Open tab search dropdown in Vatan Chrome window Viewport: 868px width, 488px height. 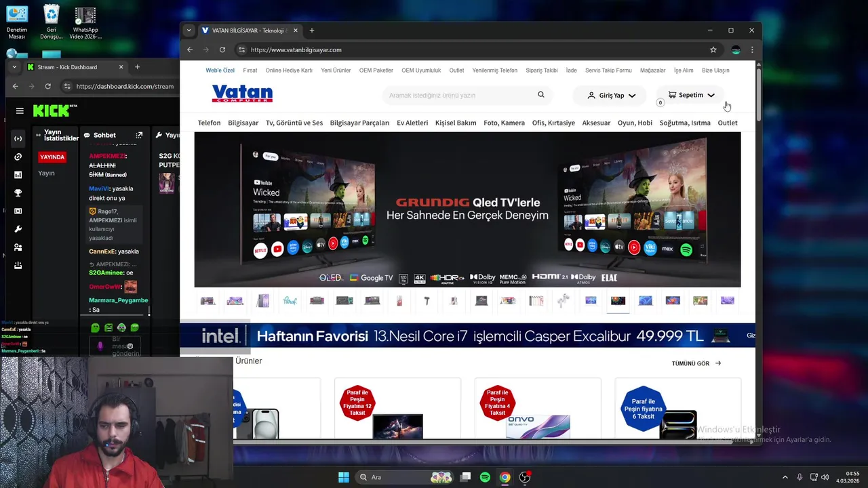(189, 30)
